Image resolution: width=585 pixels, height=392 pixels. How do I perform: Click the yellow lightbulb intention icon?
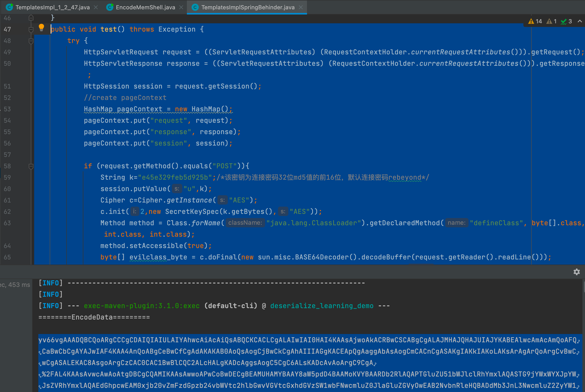(41, 27)
